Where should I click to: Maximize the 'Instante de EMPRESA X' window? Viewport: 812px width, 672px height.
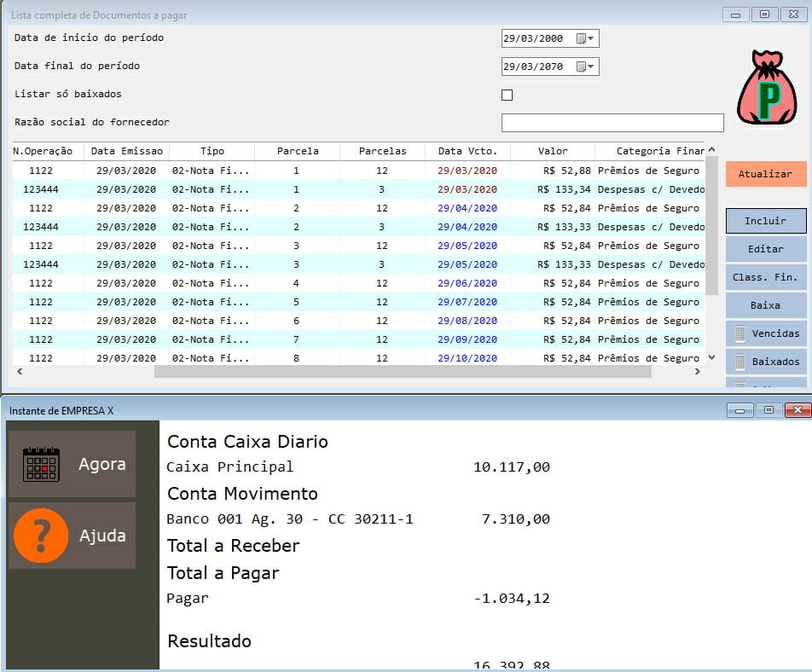pyautogui.click(x=769, y=410)
